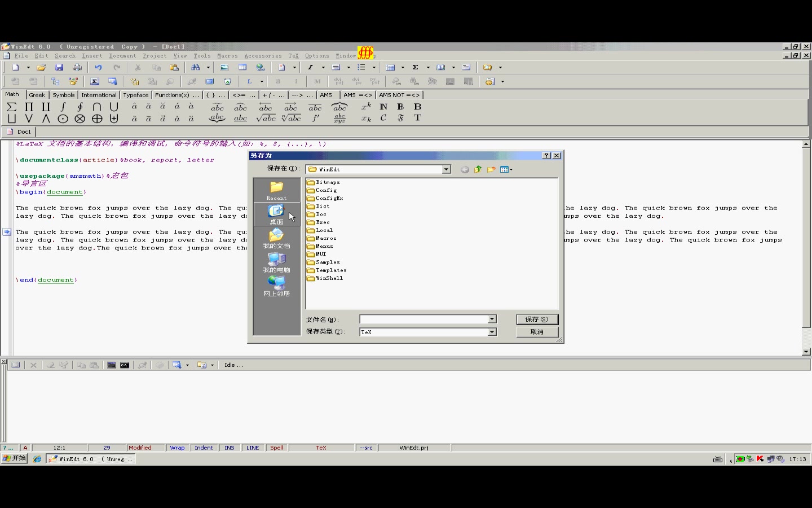Select 我的文档 My Documents in sidebar
The height and width of the screenshot is (508, 812).
(x=276, y=239)
